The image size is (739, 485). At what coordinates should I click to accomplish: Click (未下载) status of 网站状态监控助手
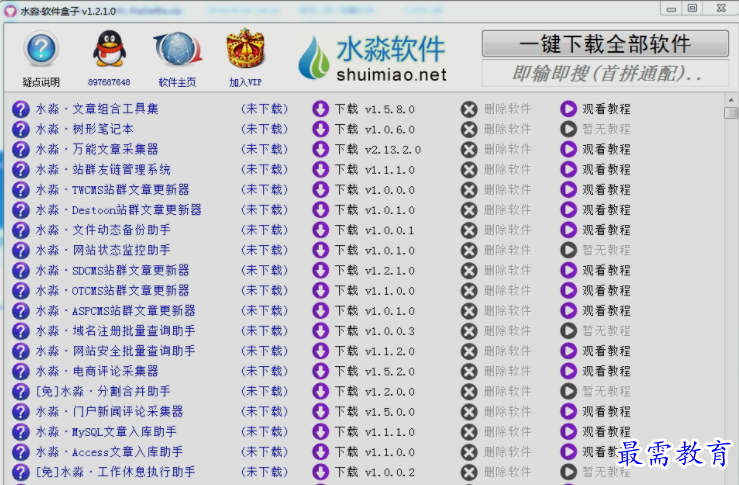click(x=264, y=250)
